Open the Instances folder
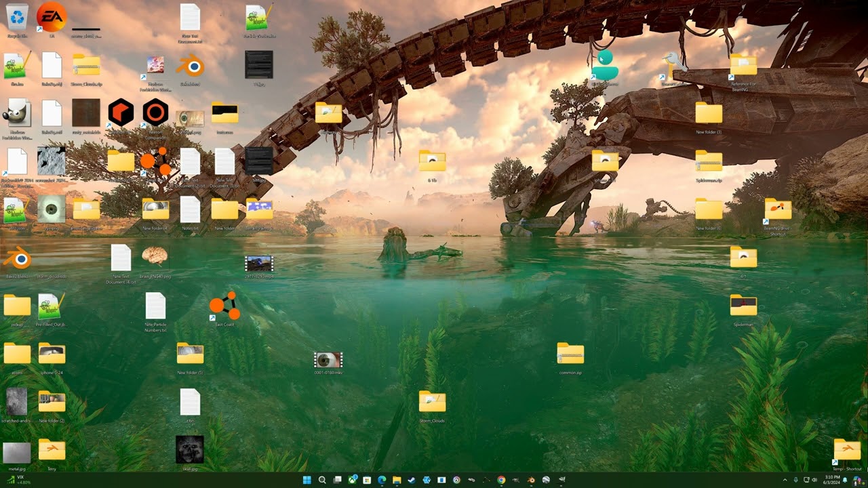Viewport: 868px width, 488px height. tap(224, 114)
